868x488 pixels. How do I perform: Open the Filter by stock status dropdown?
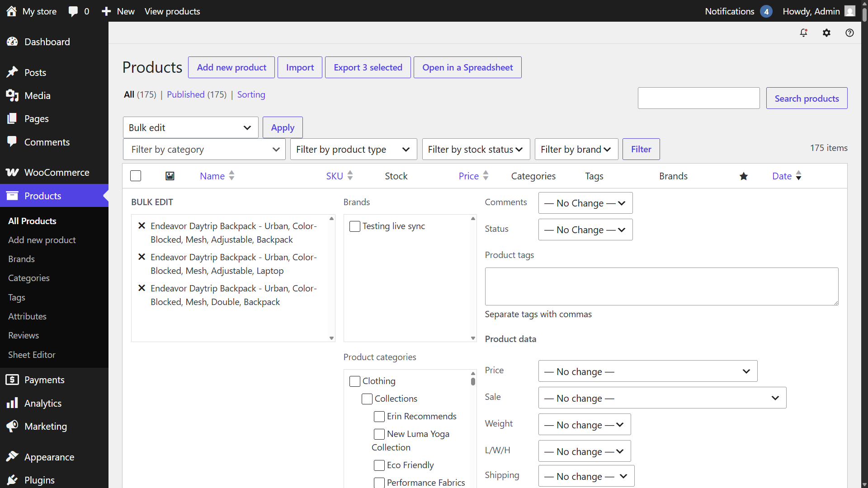(x=476, y=149)
